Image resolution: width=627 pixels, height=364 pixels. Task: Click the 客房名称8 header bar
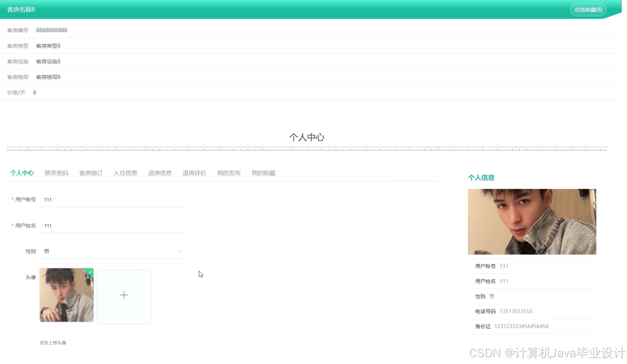(21, 9)
